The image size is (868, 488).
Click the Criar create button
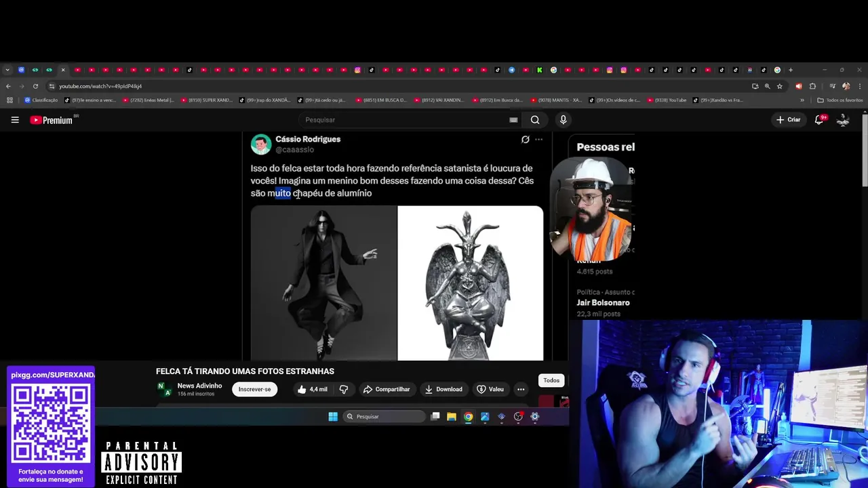tap(789, 120)
